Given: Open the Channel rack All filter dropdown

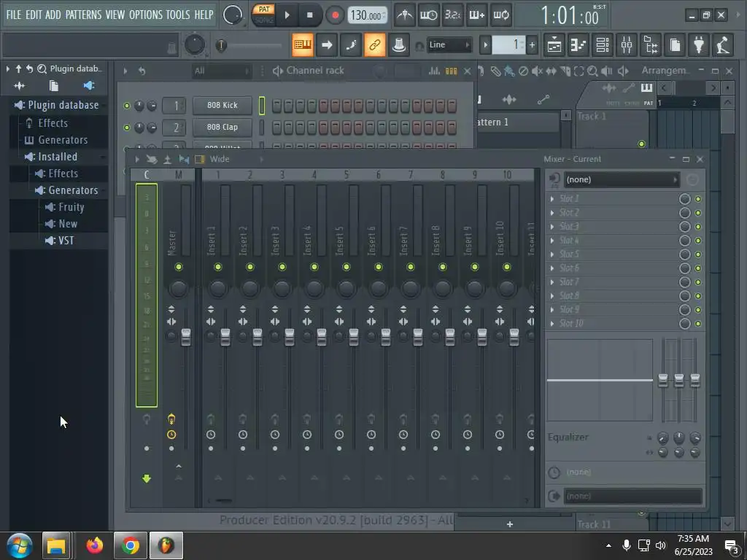Looking at the screenshot, I should 222,71.
